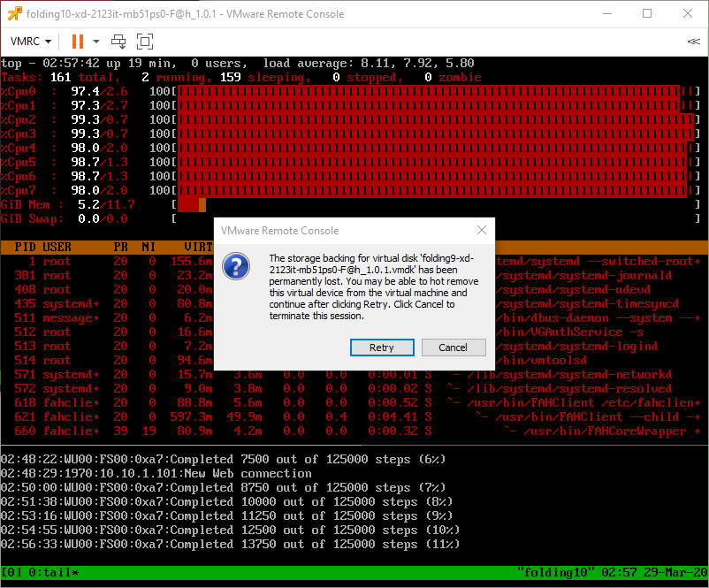709x588 pixels.
Task: Click the PID 1 root process row
Action: pyautogui.click(x=354, y=262)
